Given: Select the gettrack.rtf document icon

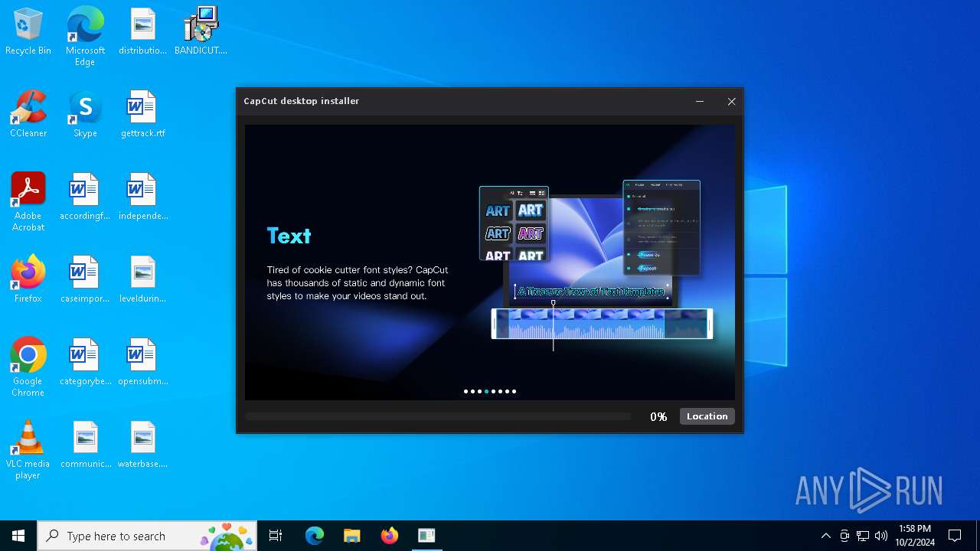Looking at the screenshot, I should pos(142,115).
